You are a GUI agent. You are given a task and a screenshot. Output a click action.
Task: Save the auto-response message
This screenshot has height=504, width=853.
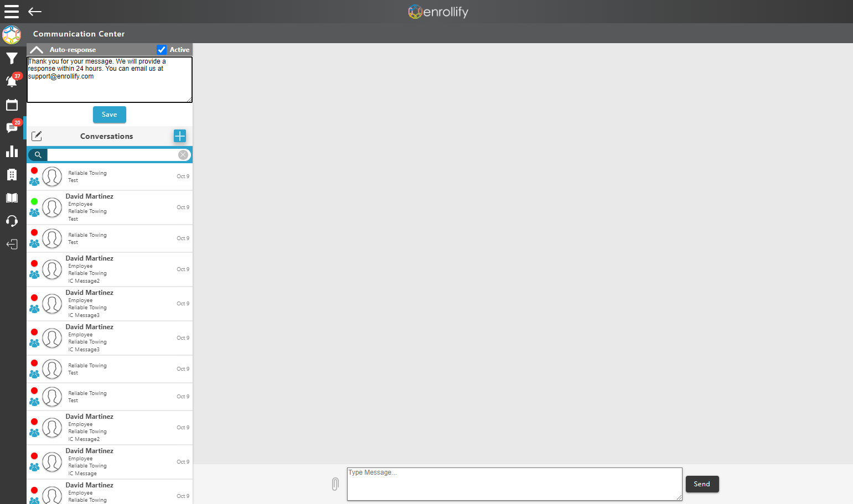pyautogui.click(x=110, y=115)
